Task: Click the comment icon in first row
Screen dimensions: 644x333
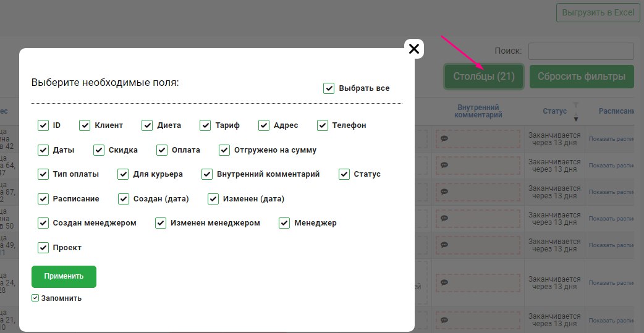Action: coord(444,139)
